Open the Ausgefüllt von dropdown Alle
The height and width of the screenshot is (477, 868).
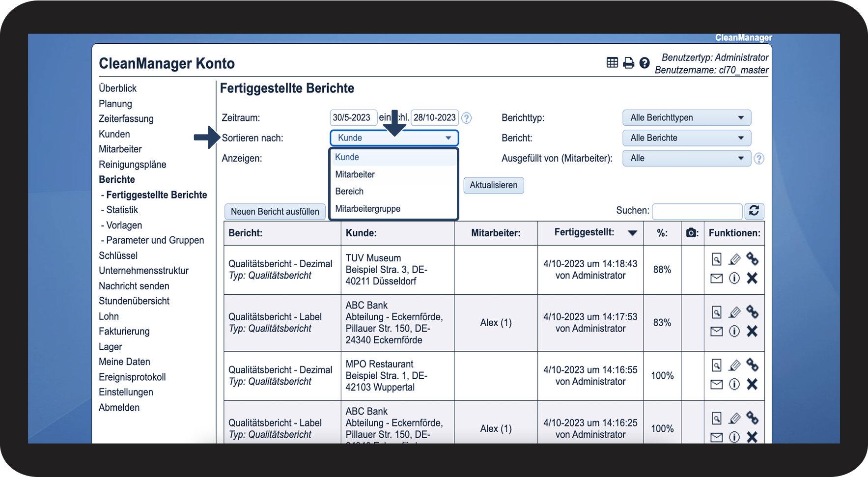[x=687, y=158]
